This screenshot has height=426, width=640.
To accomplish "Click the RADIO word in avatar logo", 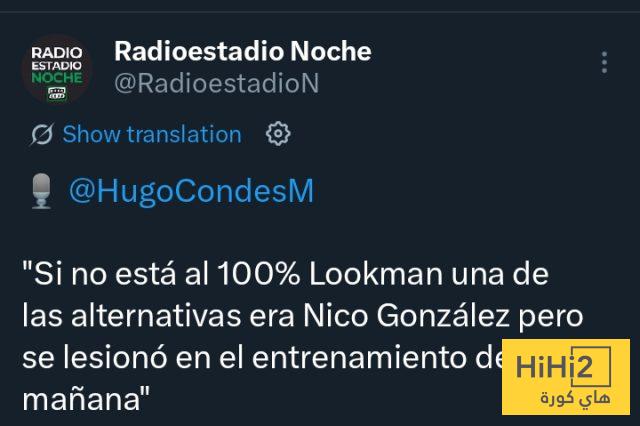I will click(57, 53).
